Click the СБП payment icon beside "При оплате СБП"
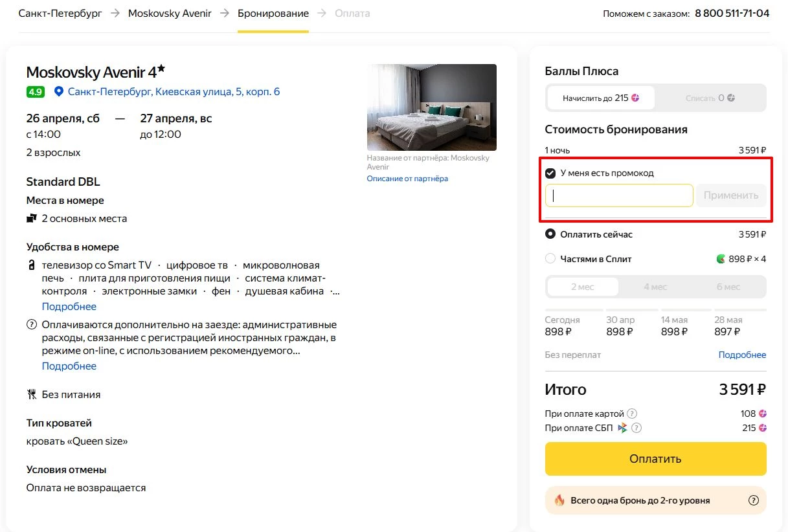The width and height of the screenshot is (788, 532). click(623, 427)
